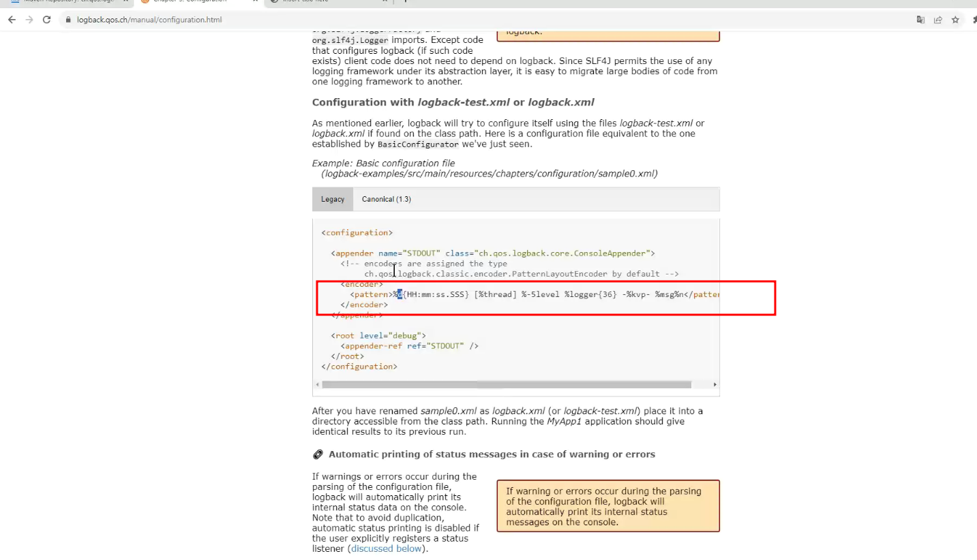The width and height of the screenshot is (977, 560).
Task: View site info via the padlock icon
Action: pos(67,20)
